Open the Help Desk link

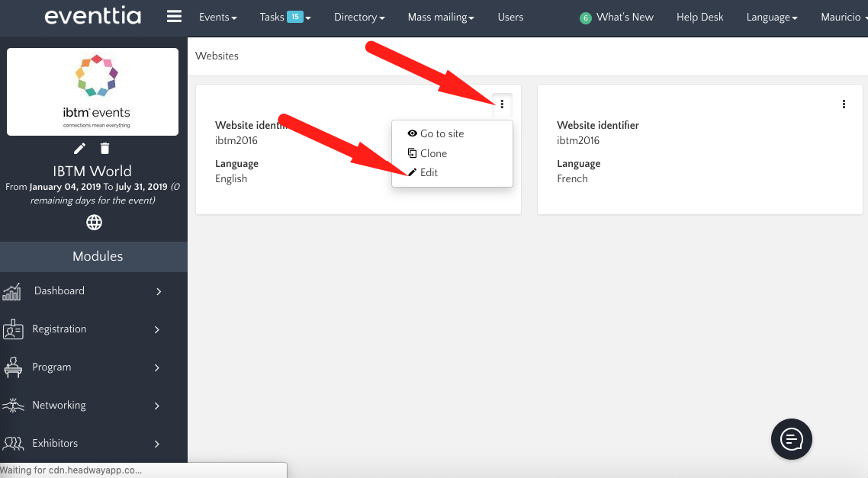point(699,17)
